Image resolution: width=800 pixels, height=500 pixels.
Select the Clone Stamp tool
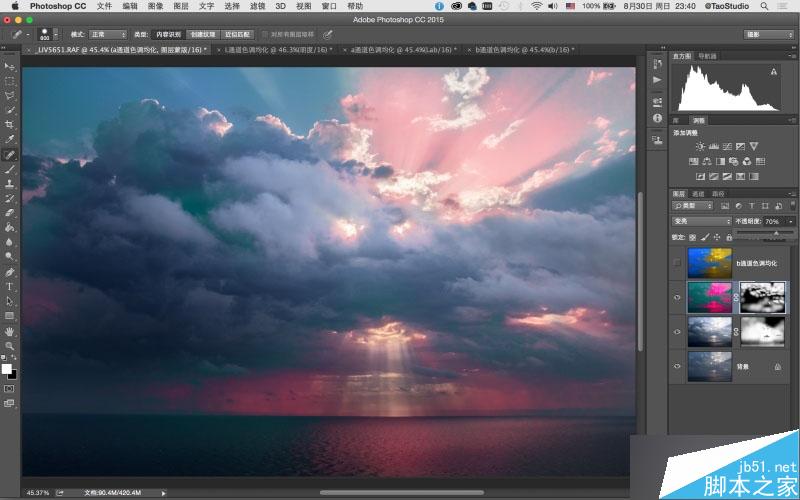tap(9, 184)
